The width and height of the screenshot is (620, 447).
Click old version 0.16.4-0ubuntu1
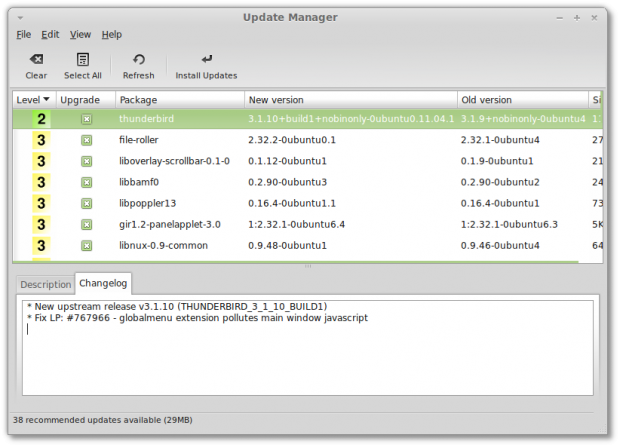500,204
